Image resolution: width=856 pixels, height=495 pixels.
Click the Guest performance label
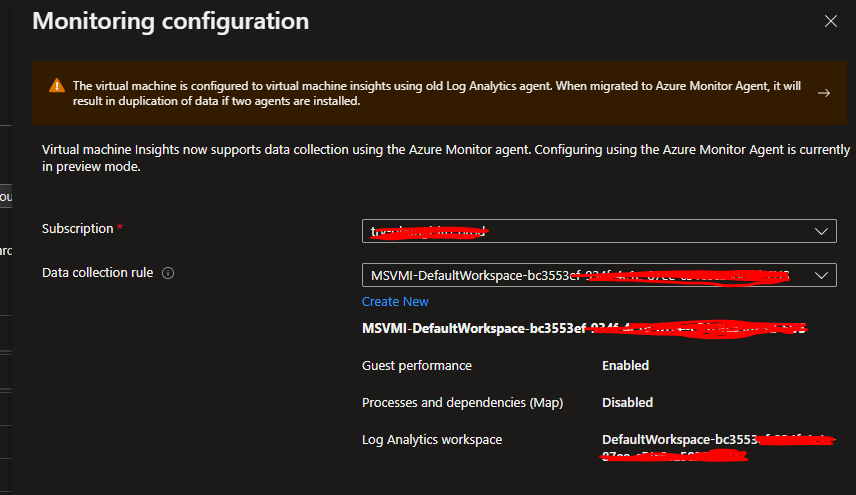417,366
